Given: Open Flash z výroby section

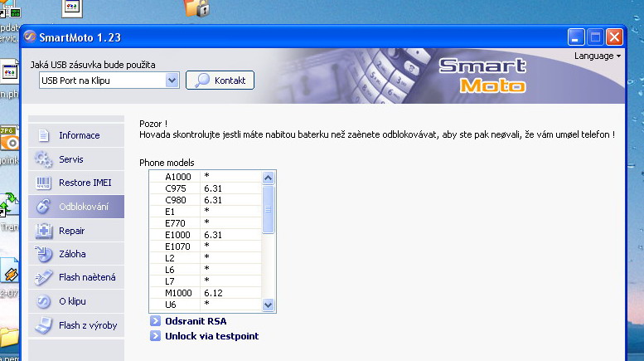Looking at the screenshot, I should click(x=76, y=325).
